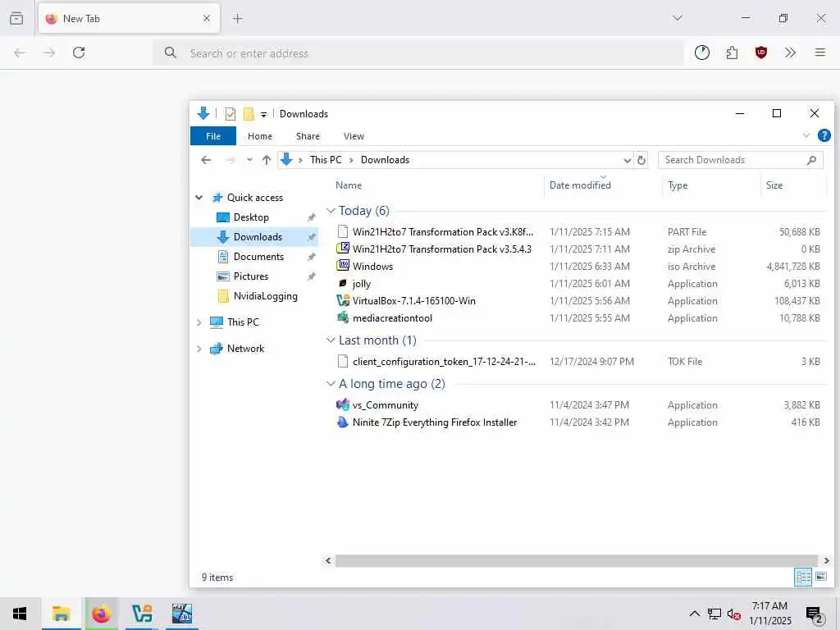Open the Explorer File tab
The width and height of the screenshot is (840, 630).
point(213,136)
